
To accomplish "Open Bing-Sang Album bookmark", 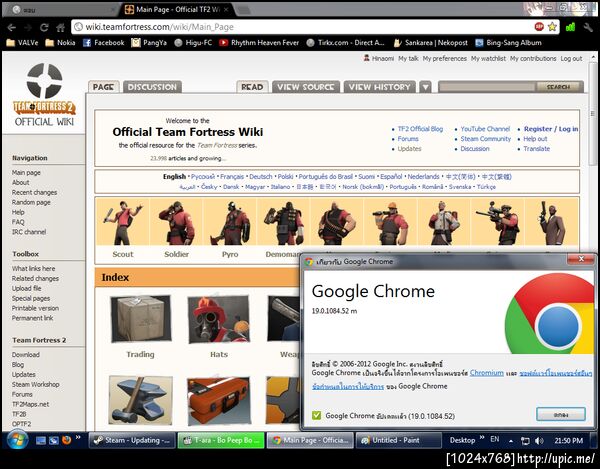I will pyautogui.click(x=509, y=42).
